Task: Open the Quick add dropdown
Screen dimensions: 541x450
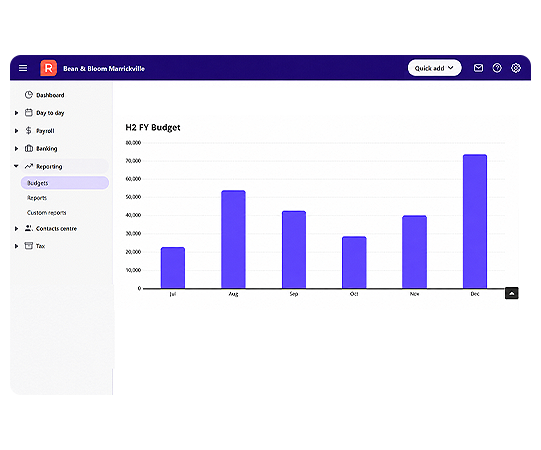Action: (x=434, y=68)
